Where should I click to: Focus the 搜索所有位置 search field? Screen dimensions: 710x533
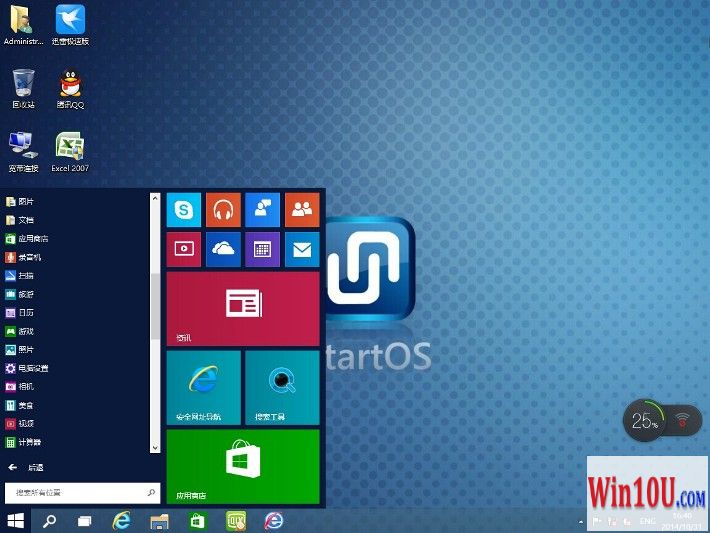(x=82, y=493)
